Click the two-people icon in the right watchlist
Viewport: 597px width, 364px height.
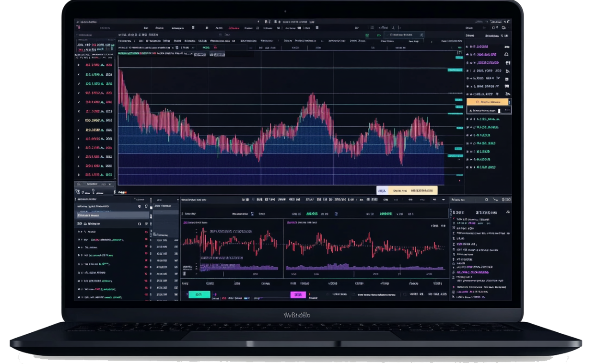pos(506,63)
